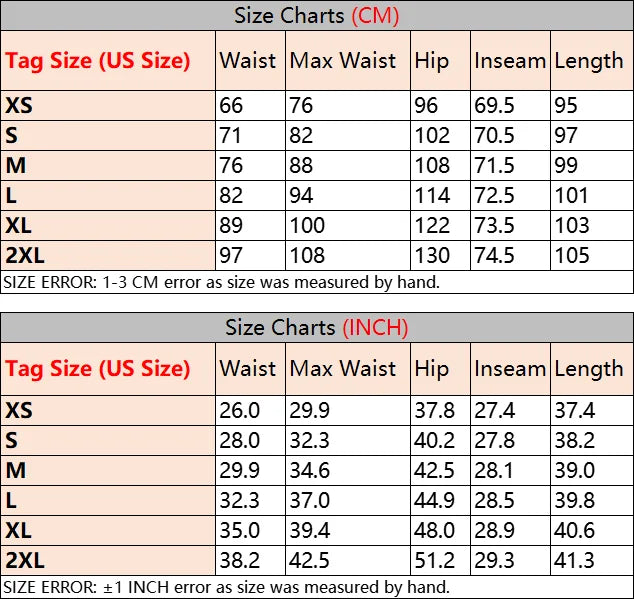Screen dimensions: 634x599
Task: Select the XS row label in CM chart
Action: [19, 105]
